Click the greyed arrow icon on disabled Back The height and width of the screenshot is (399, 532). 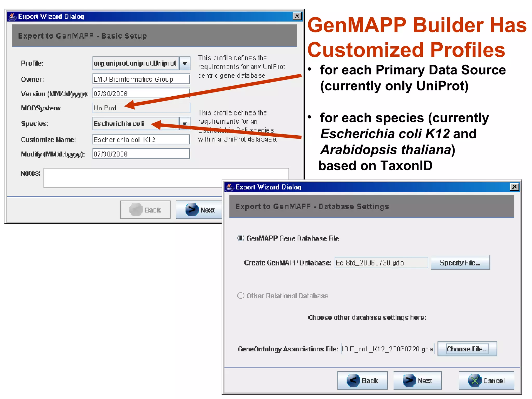tap(136, 210)
